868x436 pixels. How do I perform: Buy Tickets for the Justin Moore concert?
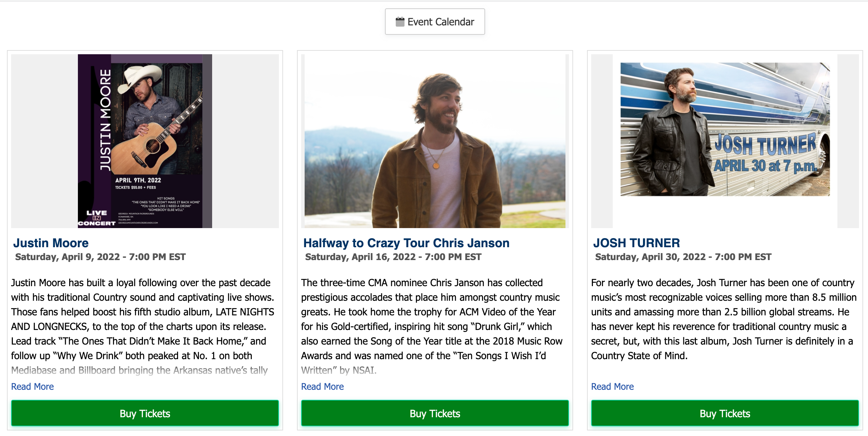click(x=145, y=413)
